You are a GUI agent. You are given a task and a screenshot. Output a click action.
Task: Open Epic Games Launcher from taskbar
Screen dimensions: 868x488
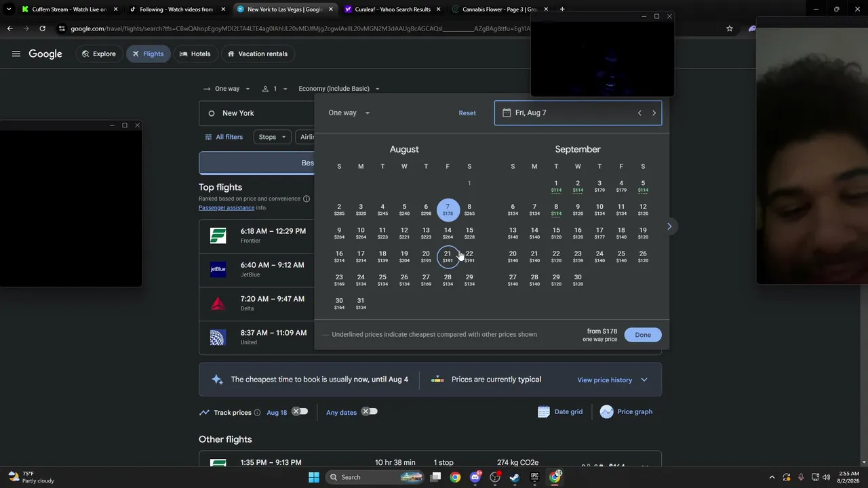(x=534, y=477)
